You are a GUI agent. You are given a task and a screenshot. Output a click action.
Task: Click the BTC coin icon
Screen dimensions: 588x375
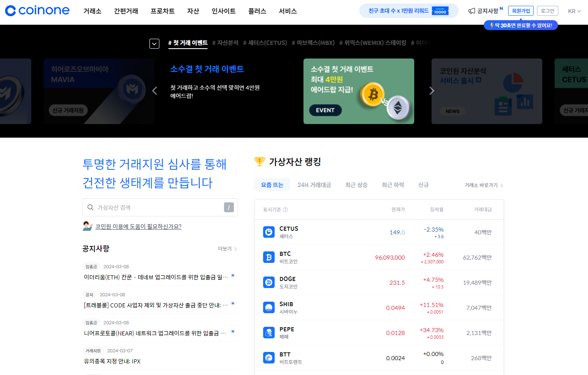269,257
